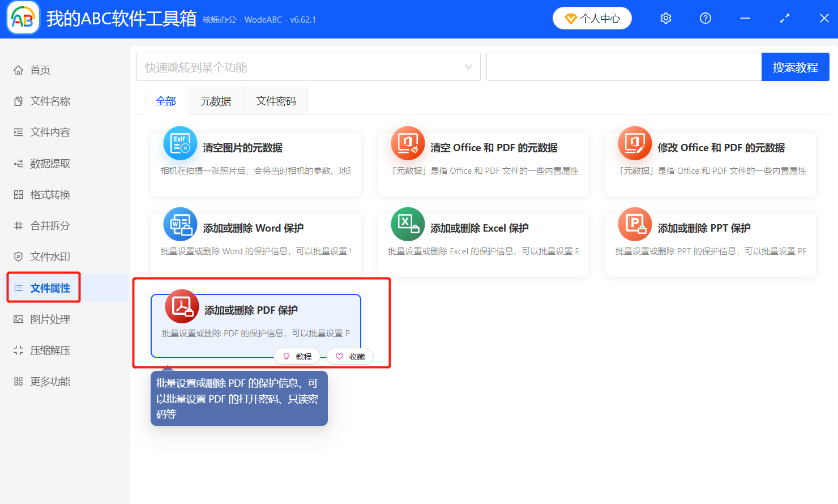
Task: Toggle favorite with the 收藏 heart
Action: click(349, 356)
